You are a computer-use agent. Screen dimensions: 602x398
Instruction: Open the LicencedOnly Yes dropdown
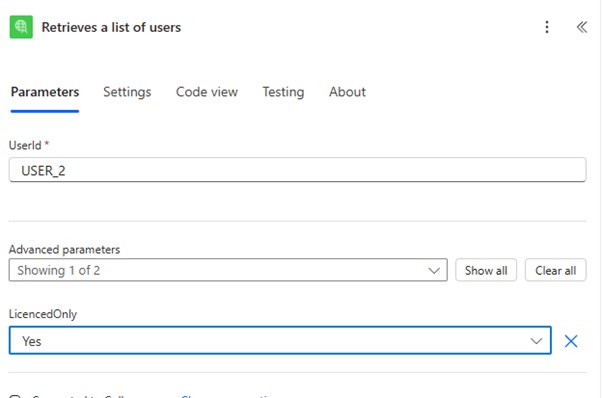point(280,340)
